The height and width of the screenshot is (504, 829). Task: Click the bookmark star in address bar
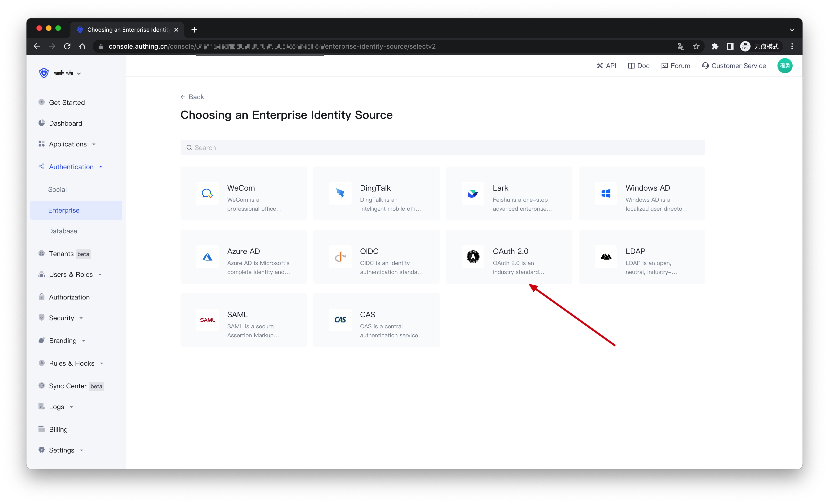[x=696, y=46]
